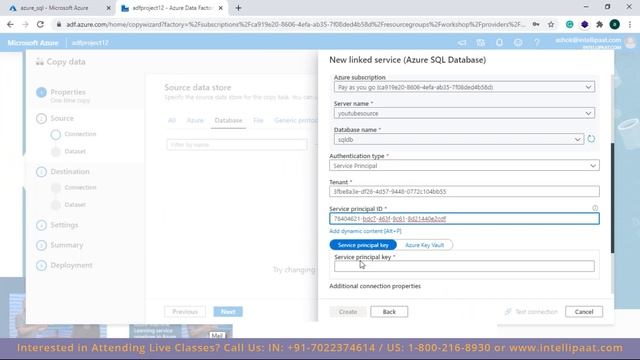Close the adfproject12 browser tab
The width and height of the screenshot is (640, 360).
(220, 8)
